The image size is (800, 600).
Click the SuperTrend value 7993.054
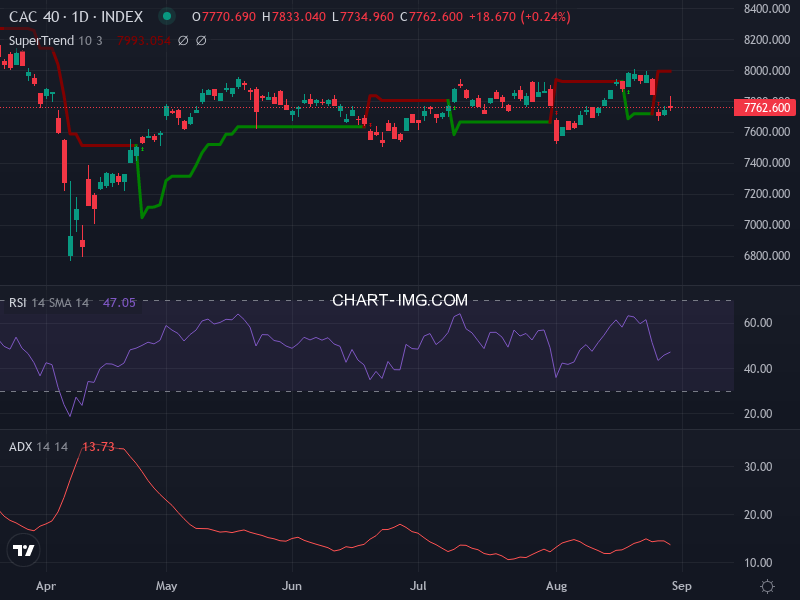point(144,40)
